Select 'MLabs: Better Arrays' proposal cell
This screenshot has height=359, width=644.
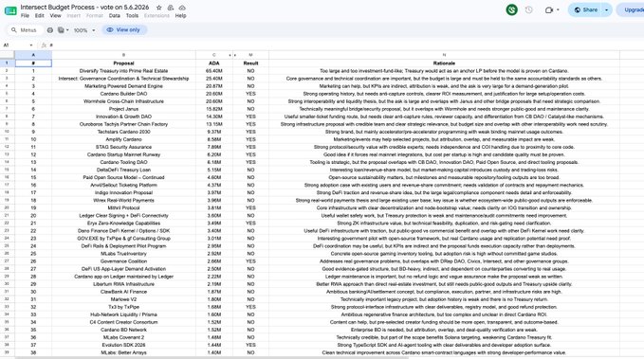click(123, 352)
